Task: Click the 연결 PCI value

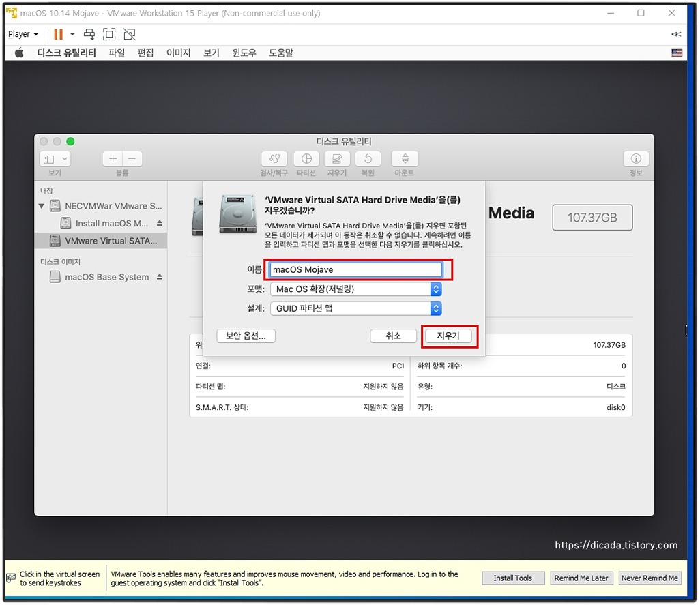Action: (398, 366)
